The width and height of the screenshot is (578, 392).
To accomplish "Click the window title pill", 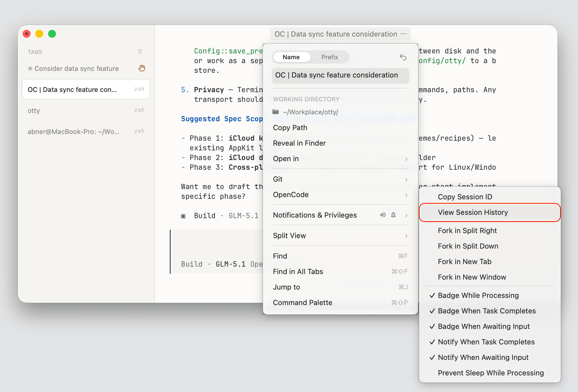I will tap(340, 34).
